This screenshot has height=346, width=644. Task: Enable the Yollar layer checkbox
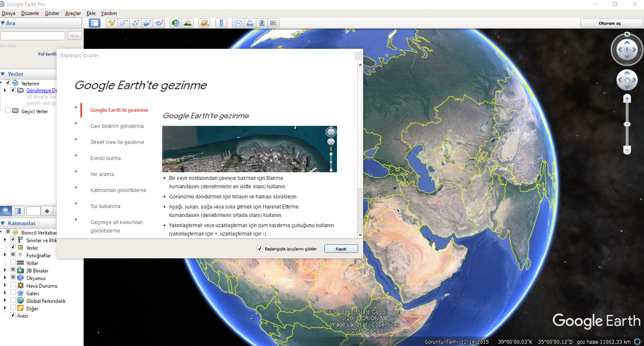click(x=13, y=262)
